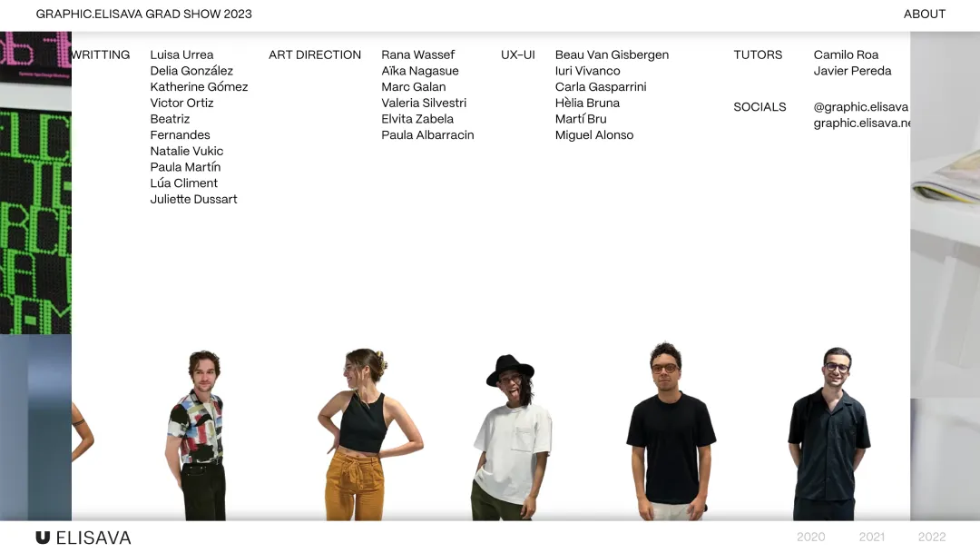Select the man in black t-shirt with sunglasses
This screenshot has height=553, width=980.
(670, 431)
